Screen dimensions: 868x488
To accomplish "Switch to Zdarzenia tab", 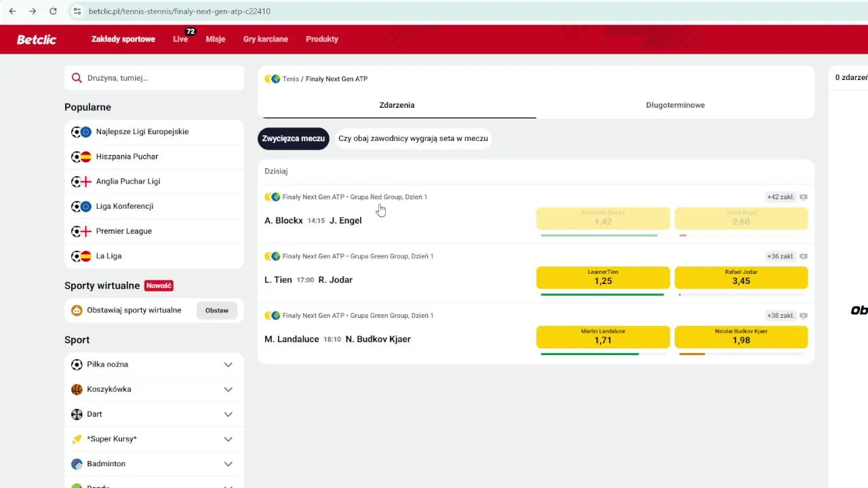I will point(397,105).
